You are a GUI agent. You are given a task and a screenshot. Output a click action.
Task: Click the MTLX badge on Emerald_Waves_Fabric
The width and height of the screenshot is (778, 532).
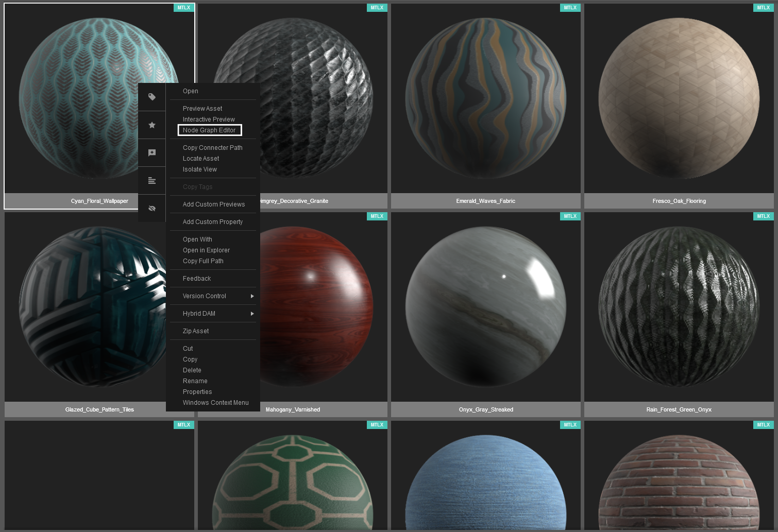(x=570, y=8)
